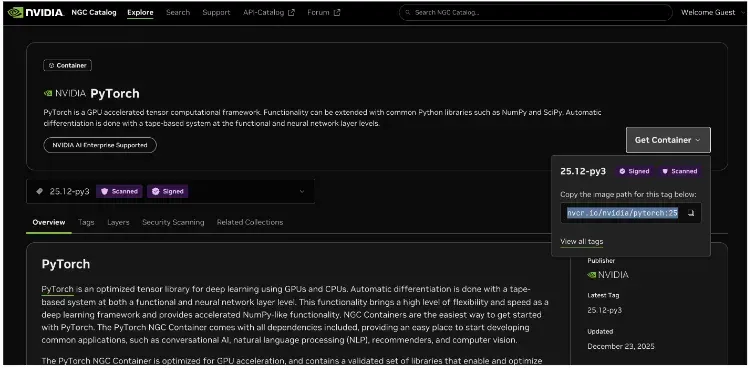Click the Scanned badge in popup

(680, 171)
